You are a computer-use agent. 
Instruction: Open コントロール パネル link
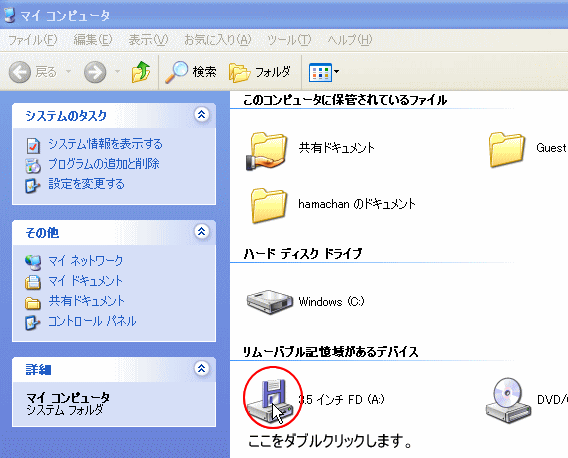(92, 321)
